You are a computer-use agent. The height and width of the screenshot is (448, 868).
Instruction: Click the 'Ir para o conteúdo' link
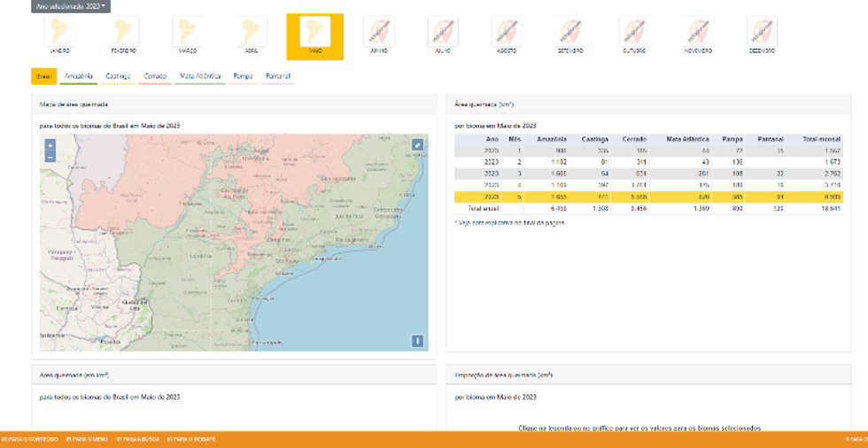tap(29, 439)
